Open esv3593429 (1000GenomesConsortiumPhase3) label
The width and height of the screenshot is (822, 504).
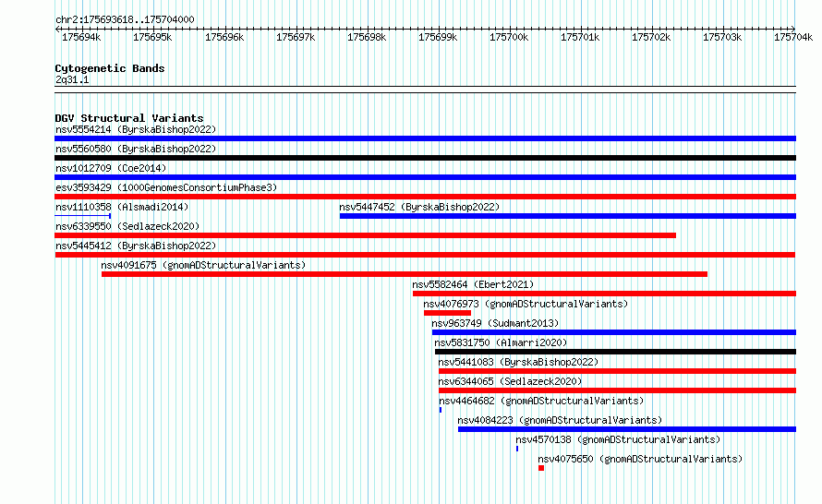point(166,187)
